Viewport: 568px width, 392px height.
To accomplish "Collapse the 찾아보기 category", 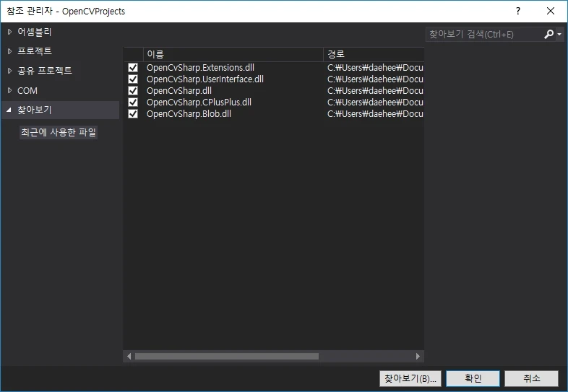I will [9, 110].
